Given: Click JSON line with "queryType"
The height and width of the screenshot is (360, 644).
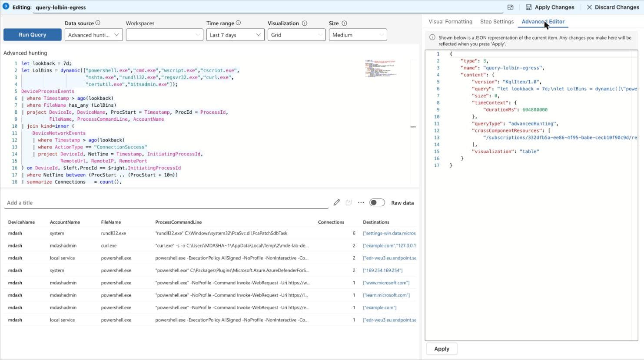Looking at the screenshot, I should point(515,124).
